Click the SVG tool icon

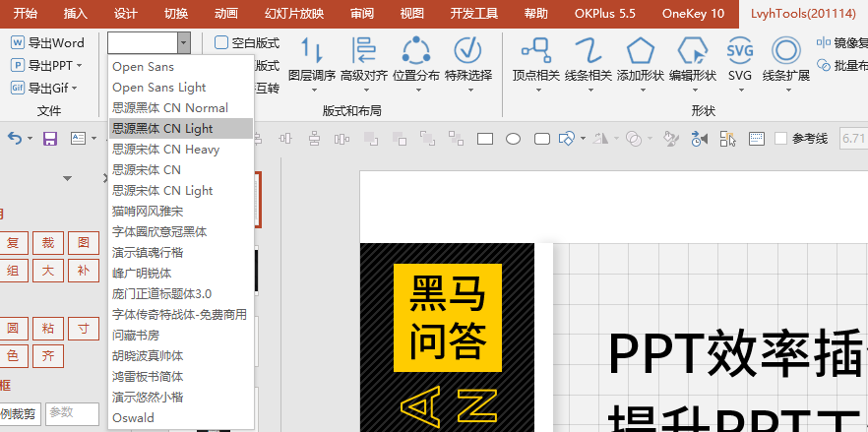click(740, 51)
